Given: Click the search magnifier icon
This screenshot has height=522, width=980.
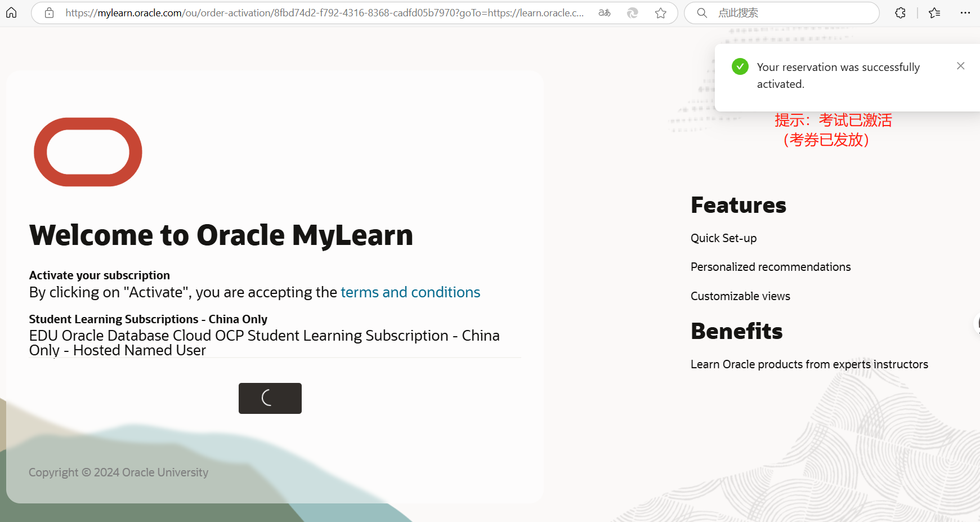Looking at the screenshot, I should (x=702, y=13).
